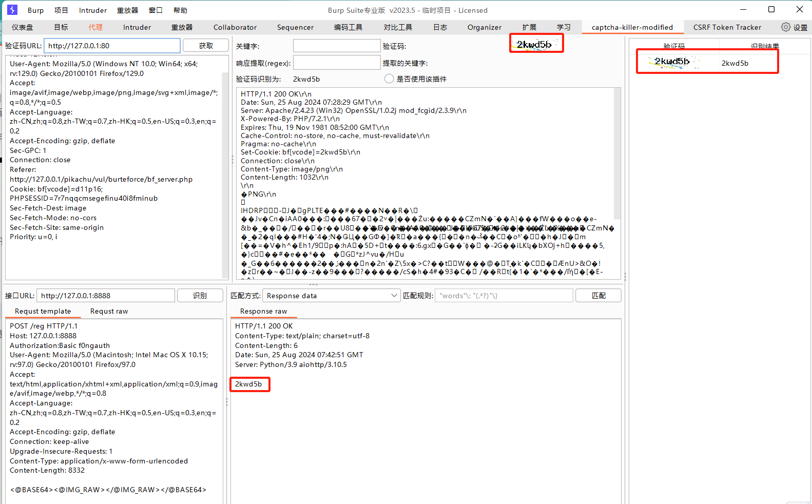Image resolution: width=812 pixels, height=504 pixels.
Task: Click the Referer URL bf_server.php text
Action: point(101,179)
